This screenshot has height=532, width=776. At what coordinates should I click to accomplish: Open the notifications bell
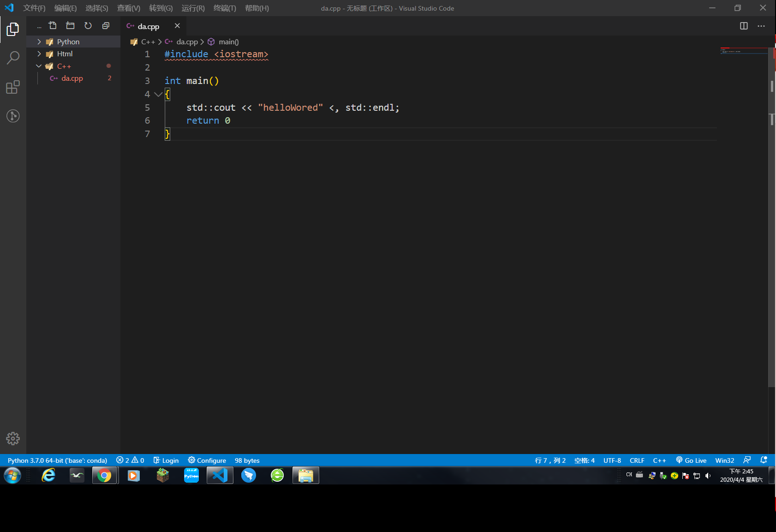(x=764, y=460)
